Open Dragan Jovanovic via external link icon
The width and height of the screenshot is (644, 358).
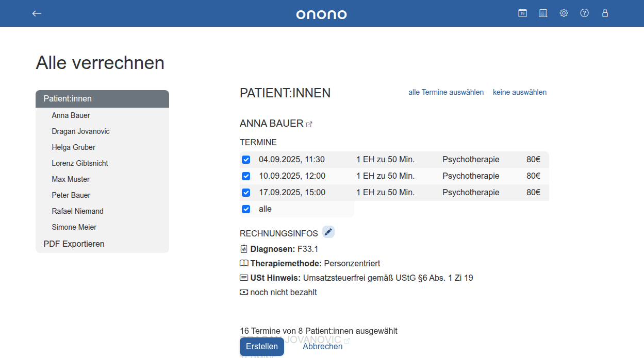pos(348,340)
